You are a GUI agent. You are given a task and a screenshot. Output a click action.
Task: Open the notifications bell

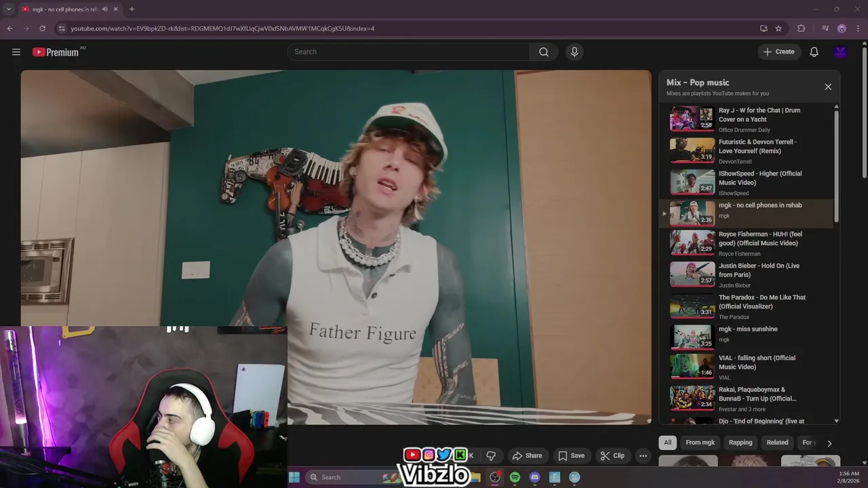point(814,52)
